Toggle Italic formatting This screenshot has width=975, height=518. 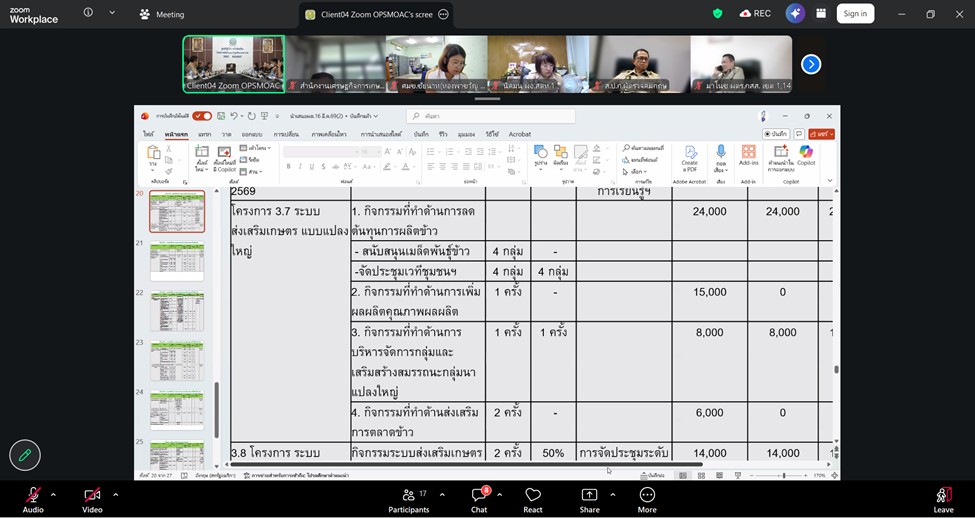coord(300,167)
